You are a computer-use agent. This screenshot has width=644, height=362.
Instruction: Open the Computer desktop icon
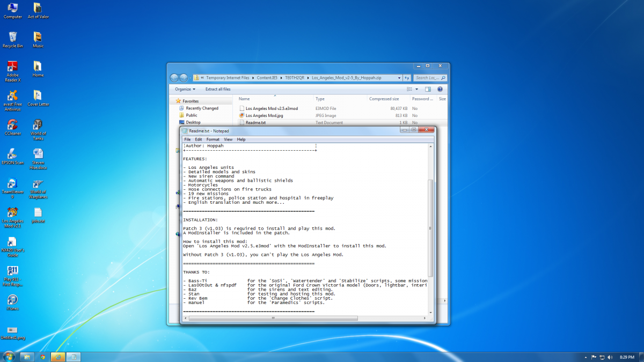coord(13,11)
